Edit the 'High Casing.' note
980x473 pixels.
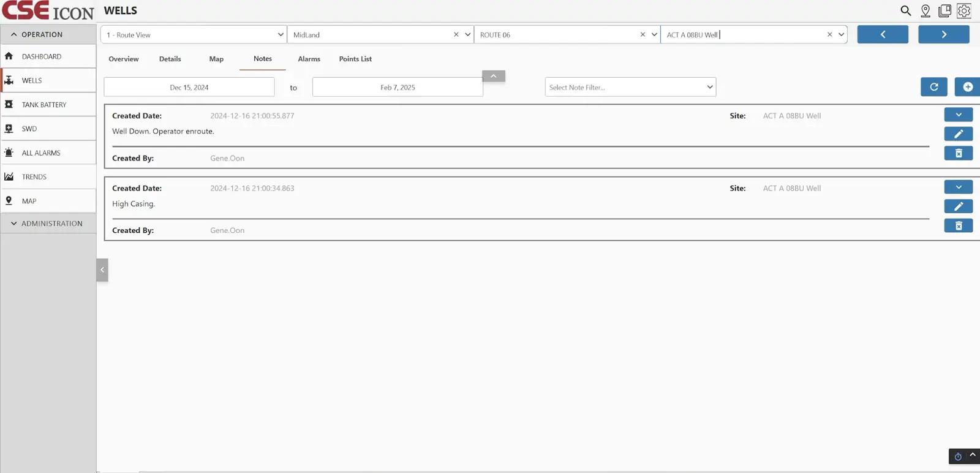tap(958, 206)
